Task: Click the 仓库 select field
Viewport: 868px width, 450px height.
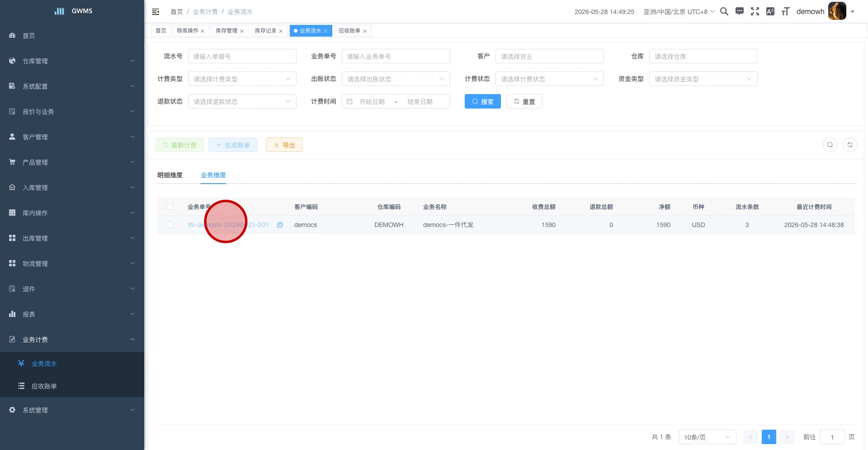Action: tap(703, 56)
